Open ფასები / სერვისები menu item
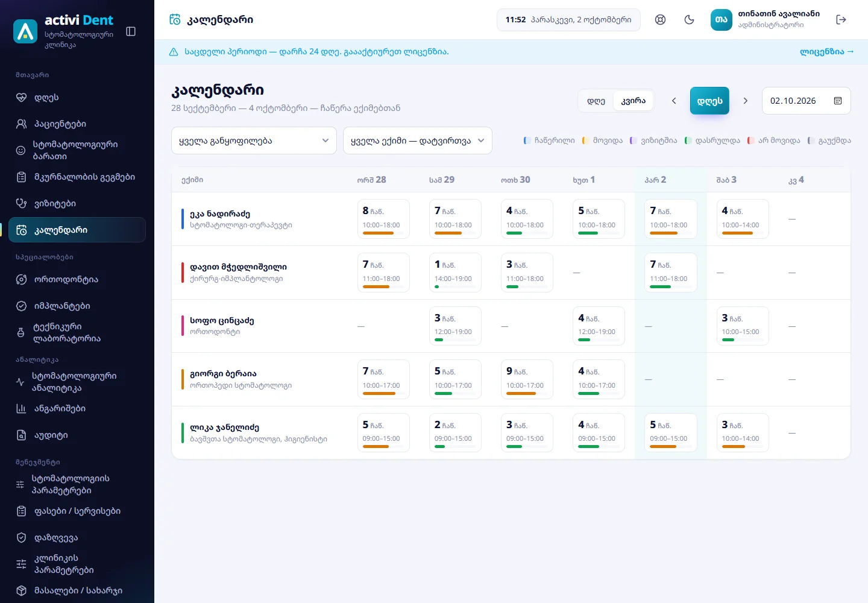This screenshot has width=868, height=603. click(77, 511)
